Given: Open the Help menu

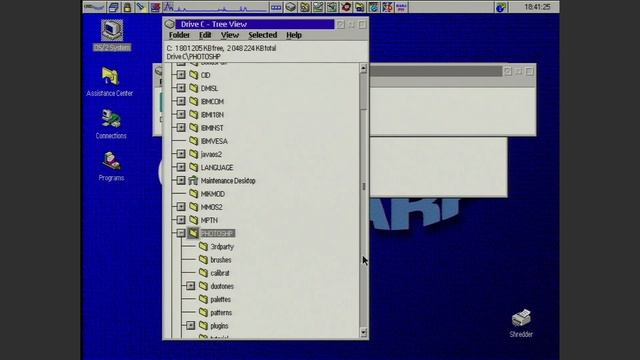Looking at the screenshot, I should coord(293,35).
